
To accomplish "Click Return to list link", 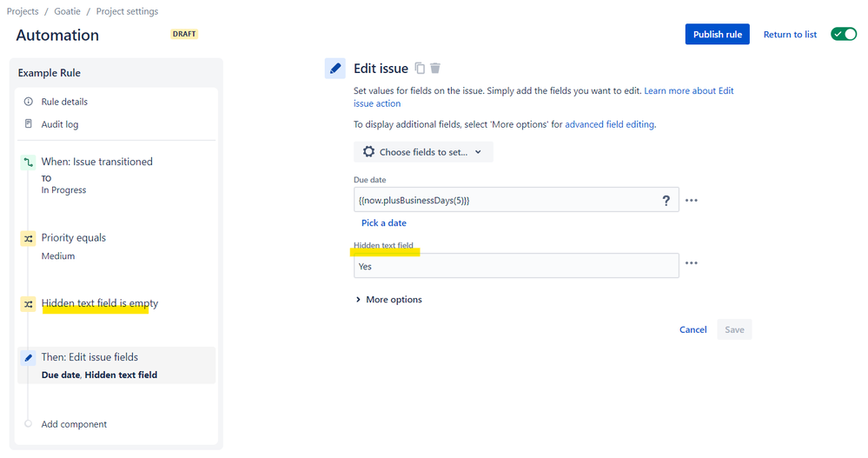I will pyautogui.click(x=790, y=35).
